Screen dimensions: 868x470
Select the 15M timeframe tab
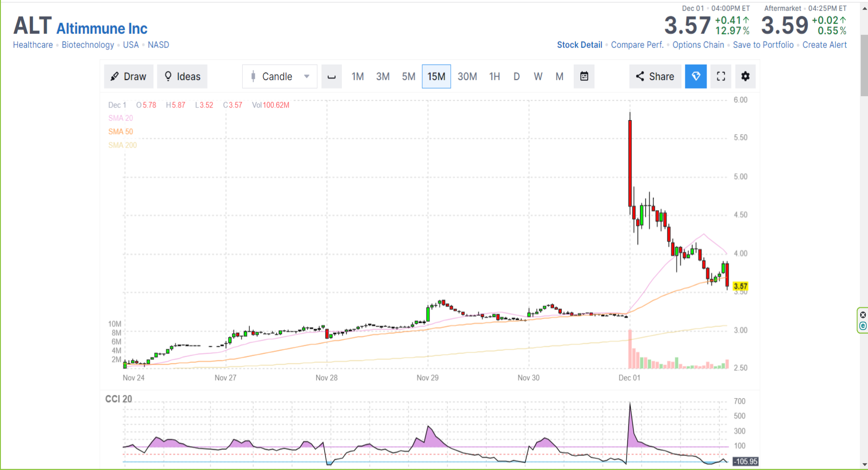[436, 76]
